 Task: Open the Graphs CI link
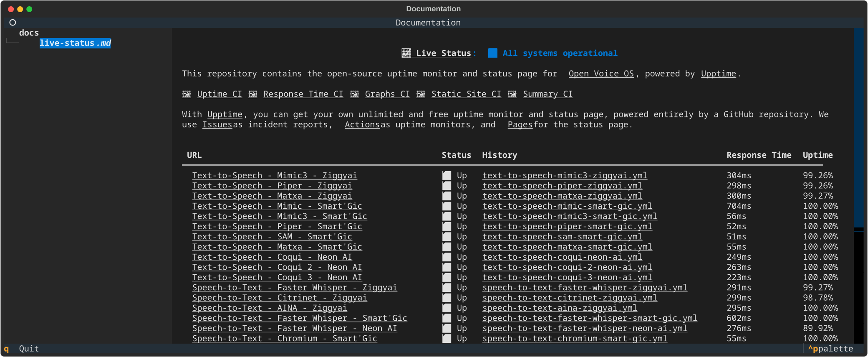pyautogui.click(x=388, y=94)
